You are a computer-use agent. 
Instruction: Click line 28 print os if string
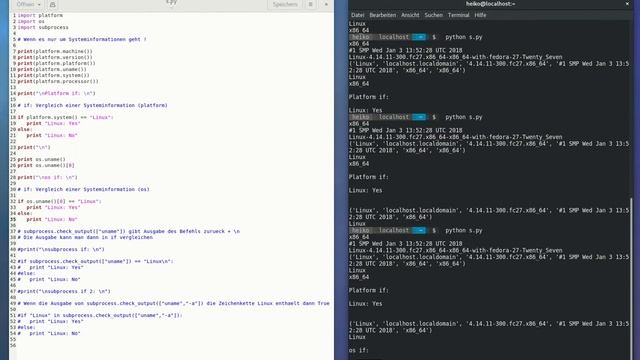[x=47, y=177]
